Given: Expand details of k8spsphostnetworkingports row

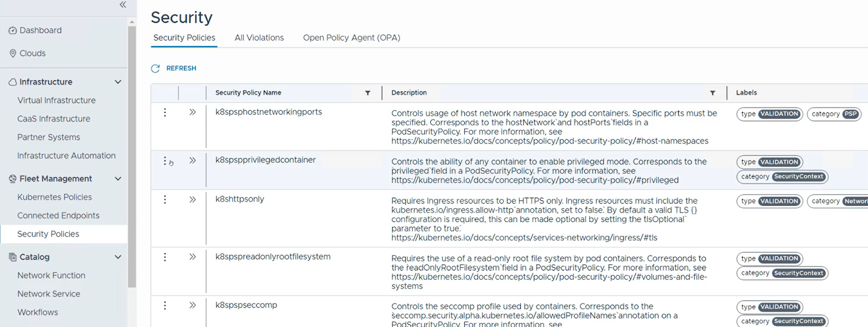Looking at the screenshot, I should pyautogui.click(x=192, y=112).
